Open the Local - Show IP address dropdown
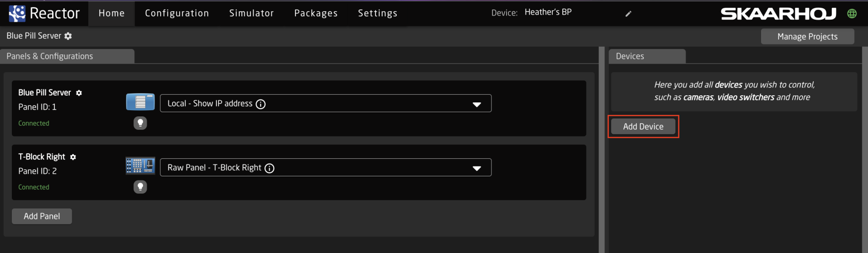Viewport: 868px width, 253px height. pos(326,103)
